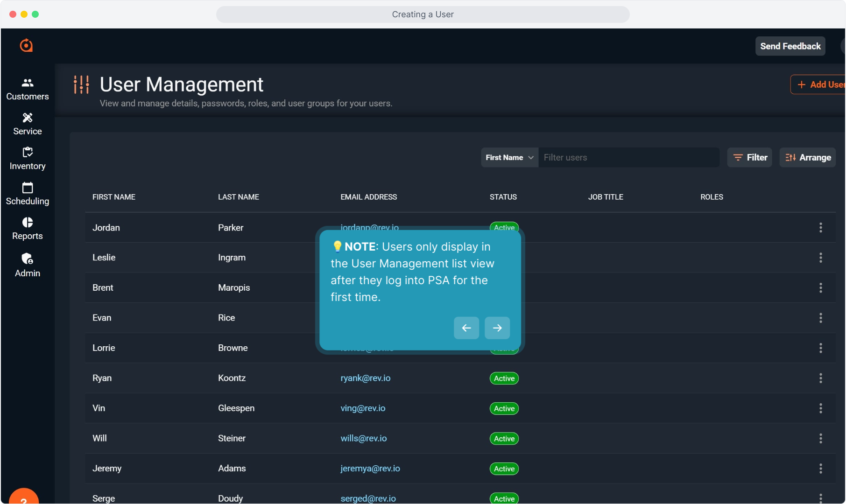The height and width of the screenshot is (504, 846).
Task: Click the Add User button
Action: coord(820,84)
